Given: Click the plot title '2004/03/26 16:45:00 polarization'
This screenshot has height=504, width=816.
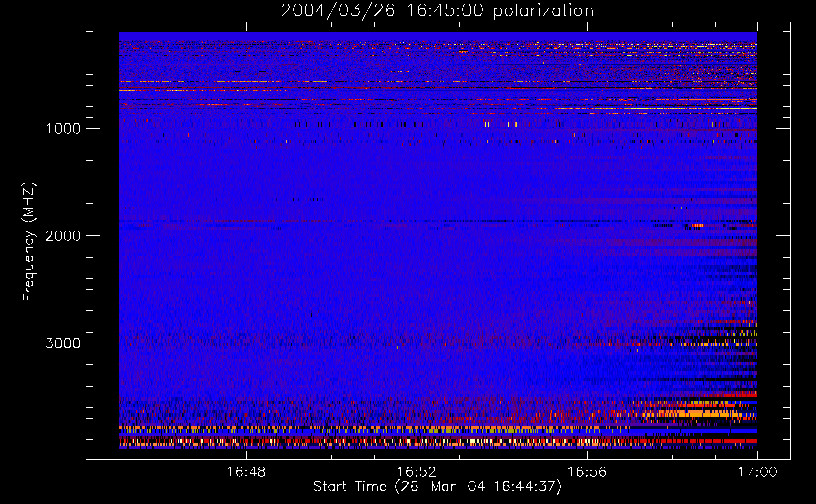Looking at the screenshot, I should tap(437, 10).
